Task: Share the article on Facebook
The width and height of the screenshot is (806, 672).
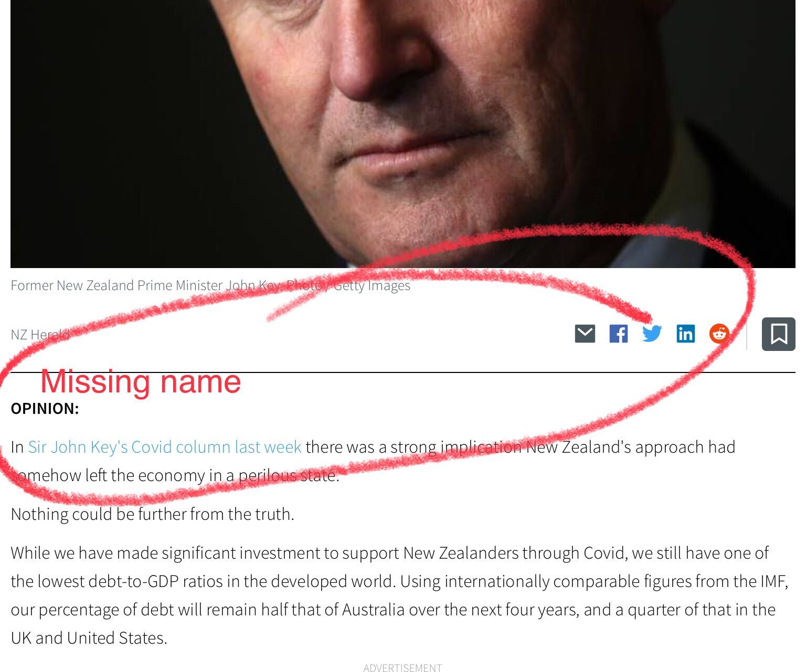Action: (x=618, y=334)
